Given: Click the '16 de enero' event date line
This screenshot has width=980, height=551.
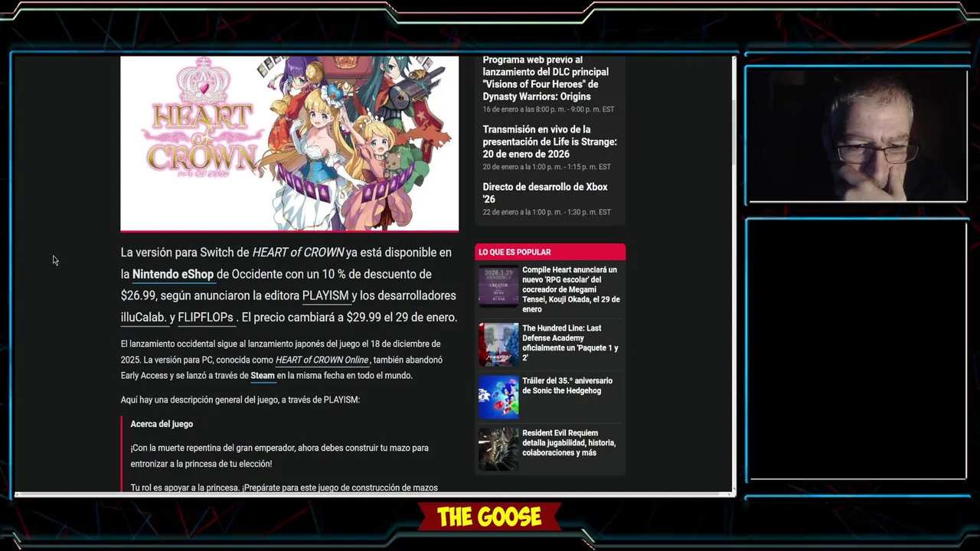Looking at the screenshot, I should pos(548,109).
